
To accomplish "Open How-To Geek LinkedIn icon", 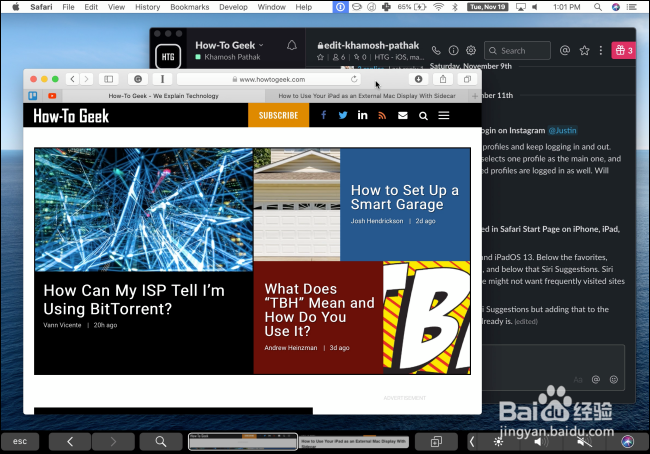I will point(362,115).
